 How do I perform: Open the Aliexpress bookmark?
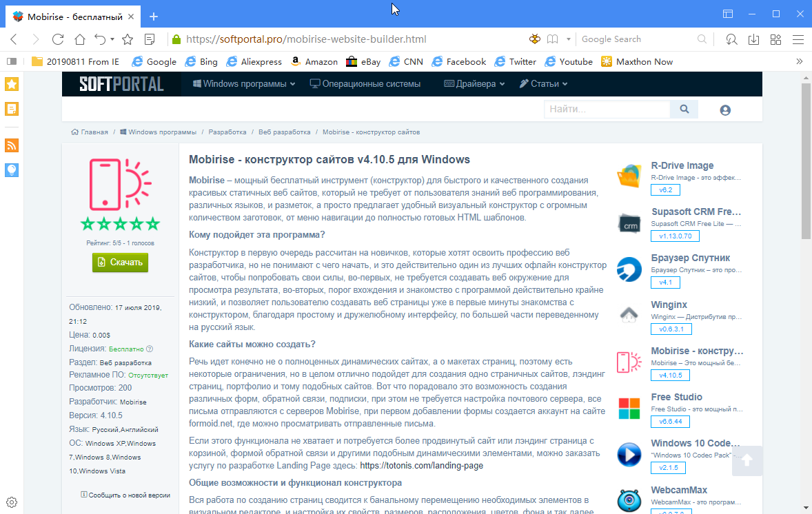pos(254,61)
